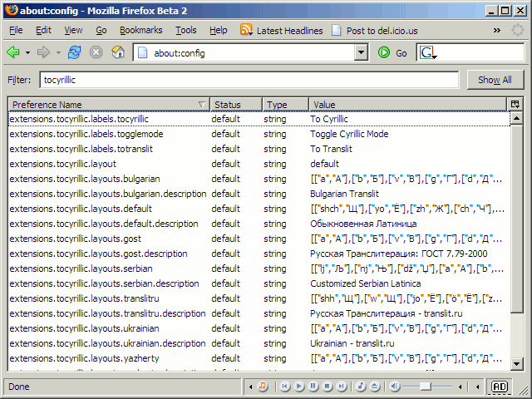Click the page icon in the address bar

click(142, 53)
